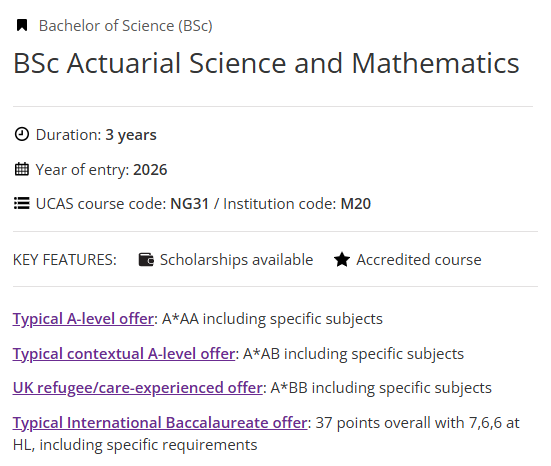This screenshot has width=551, height=466.
Task: Click the clock icon next to Duration
Action: point(22,135)
